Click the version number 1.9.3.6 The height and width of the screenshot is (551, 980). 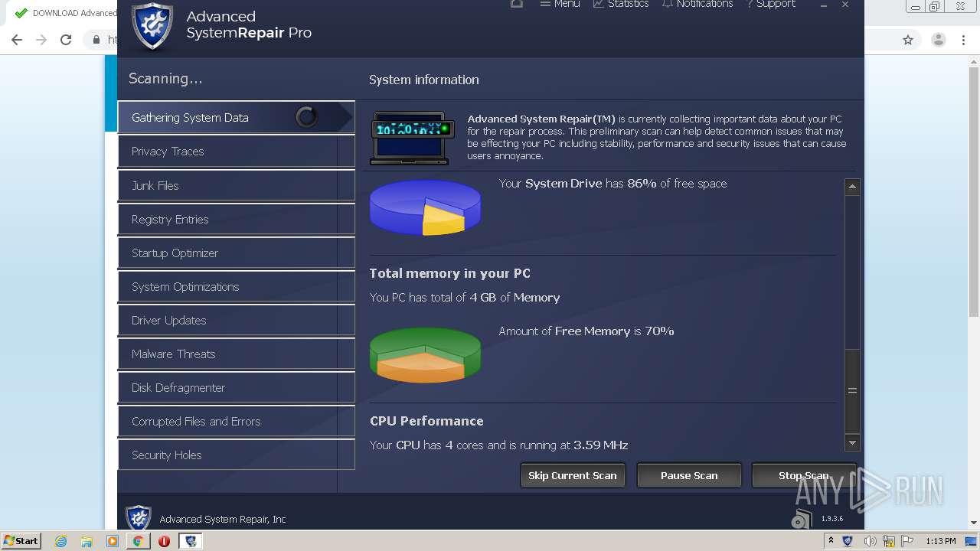point(832,519)
